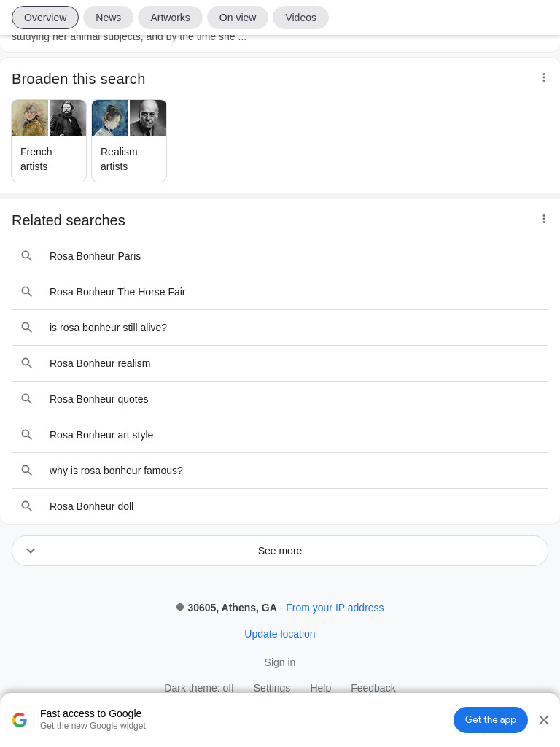The image size is (560, 747).
Task: Dismiss the Fast access to Google banner
Action: (544, 720)
